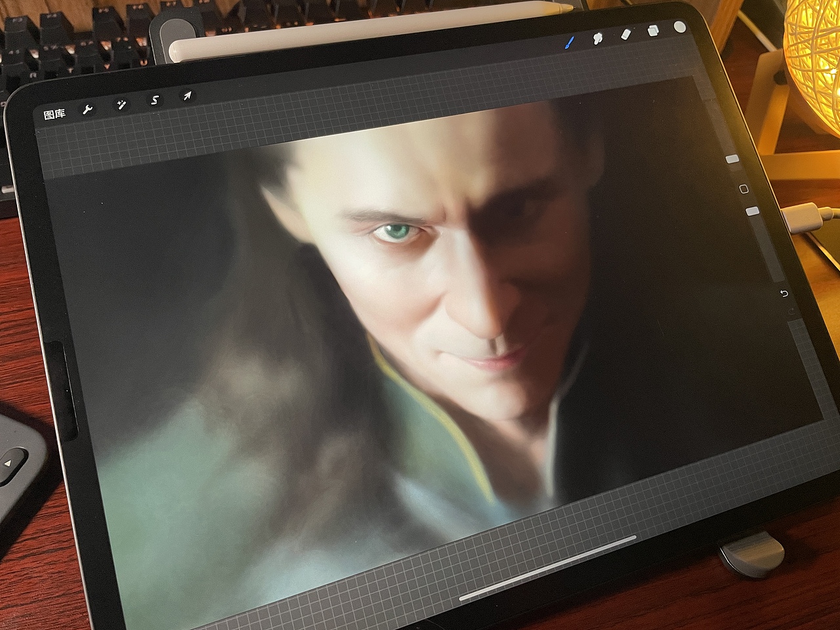The image size is (840, 630).
Task: Select the Eraser tool
Action: click(626, 34)
